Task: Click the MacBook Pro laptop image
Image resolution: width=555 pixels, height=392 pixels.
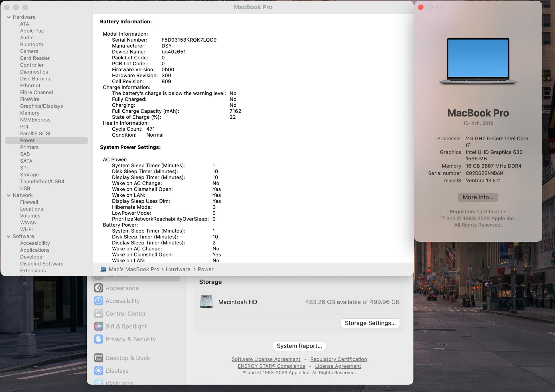Action: pyautogui.click(x=478, y=61)
